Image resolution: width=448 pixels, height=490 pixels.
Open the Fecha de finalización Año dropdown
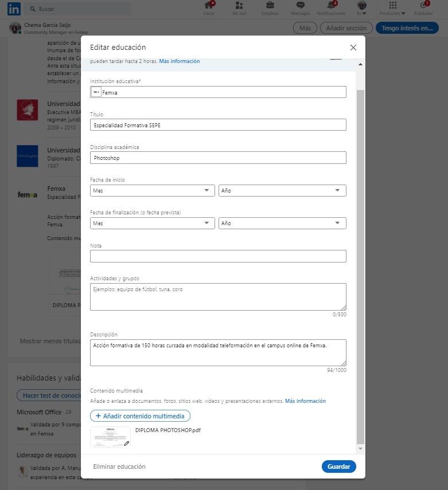pos(282,224)
